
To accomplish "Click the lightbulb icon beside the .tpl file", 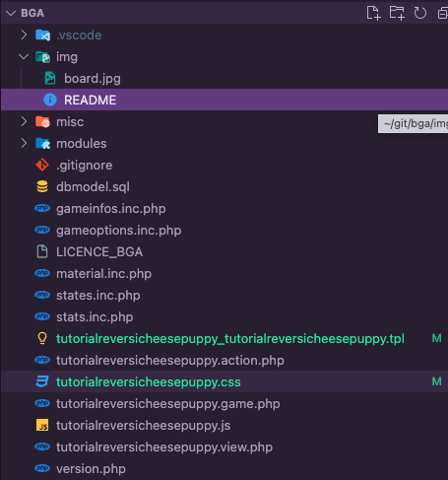I will pyautogui.click(x=42, y=338).
